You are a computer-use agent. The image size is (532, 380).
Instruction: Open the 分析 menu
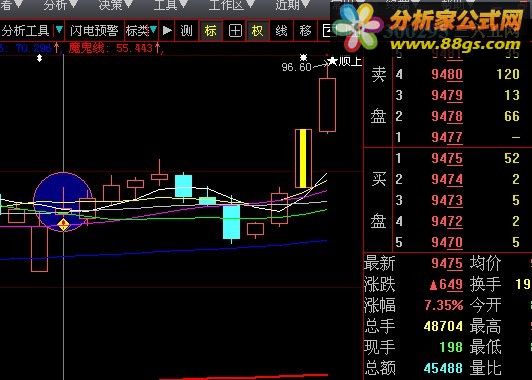coord(60,5)
